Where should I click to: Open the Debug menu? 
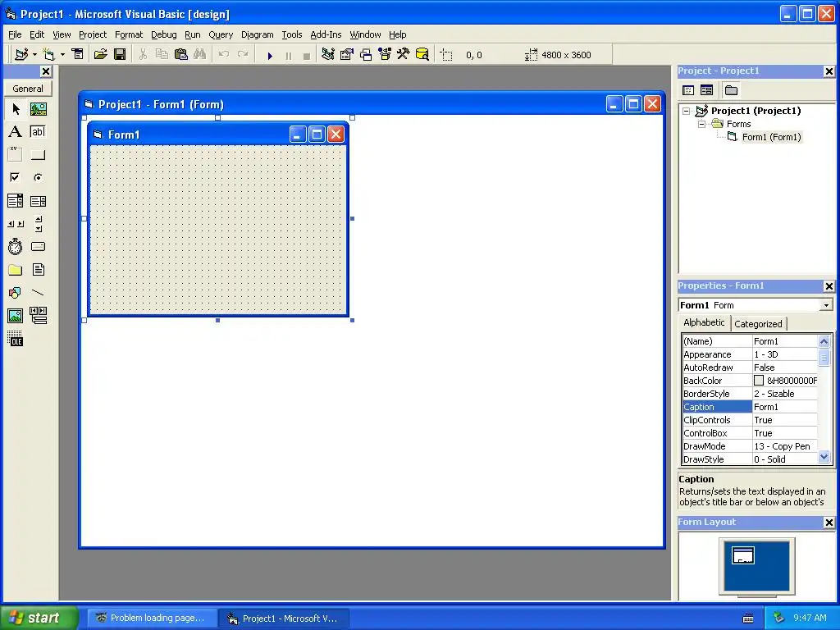163,34
